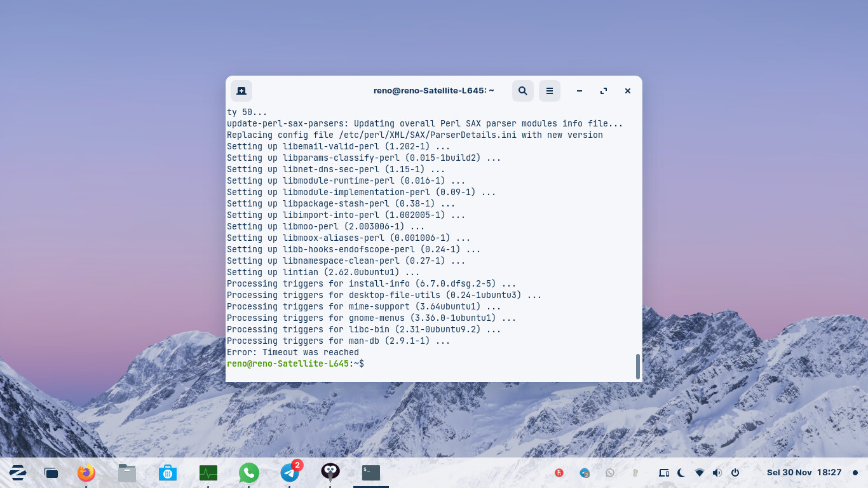Open the penguin-face app in taskbar

330,471
